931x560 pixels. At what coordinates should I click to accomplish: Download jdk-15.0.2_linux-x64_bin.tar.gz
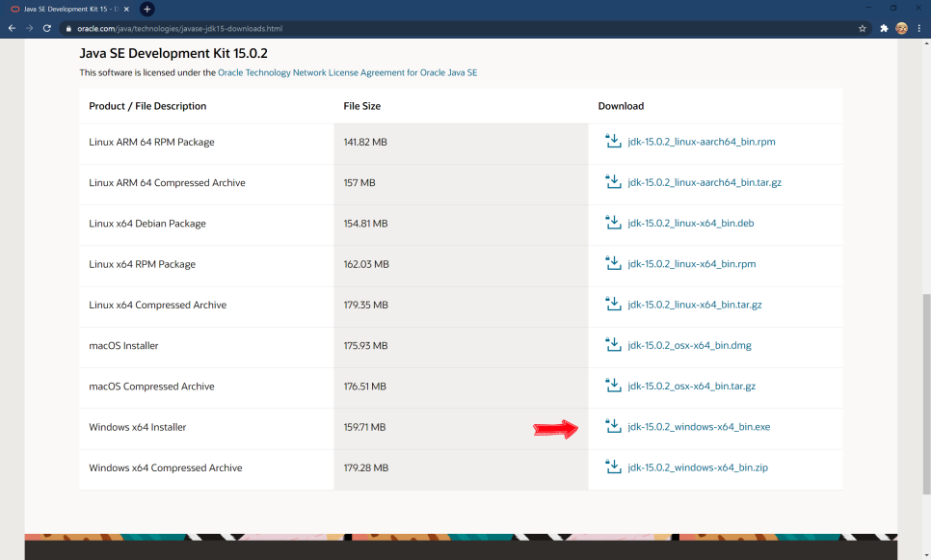pos(695,304)
